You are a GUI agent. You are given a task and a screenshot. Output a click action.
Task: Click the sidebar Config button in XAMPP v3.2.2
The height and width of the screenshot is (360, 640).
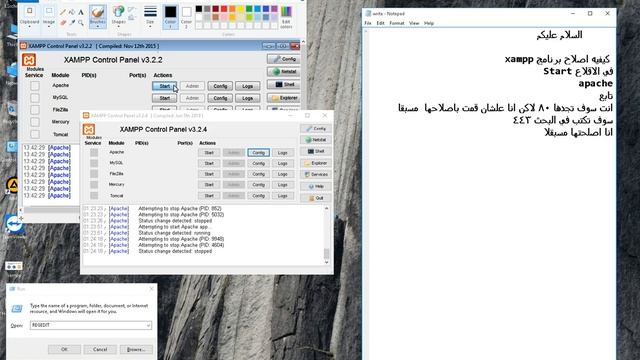point(284,59)
